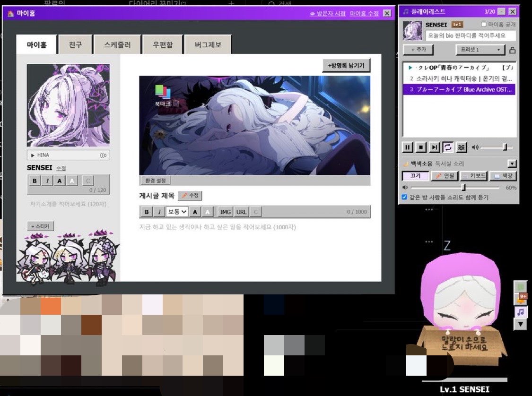Play the HINA profile track

pyautogui.click(x=33, y=155)
